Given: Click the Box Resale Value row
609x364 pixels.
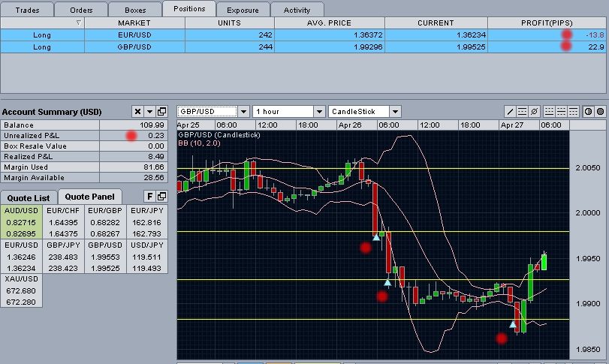Looking at the screenshot, I should pyautogui.click(x=84, y=146).
